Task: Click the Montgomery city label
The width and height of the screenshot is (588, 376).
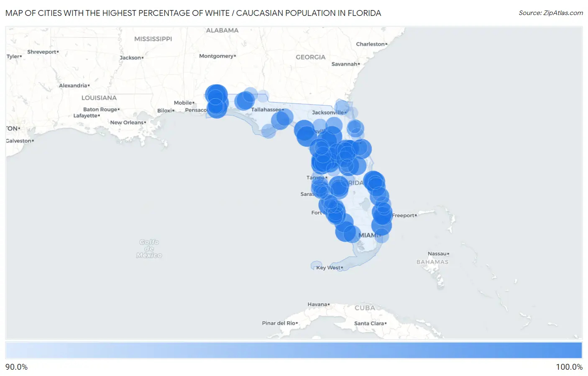Action: (x=217, y=56)
